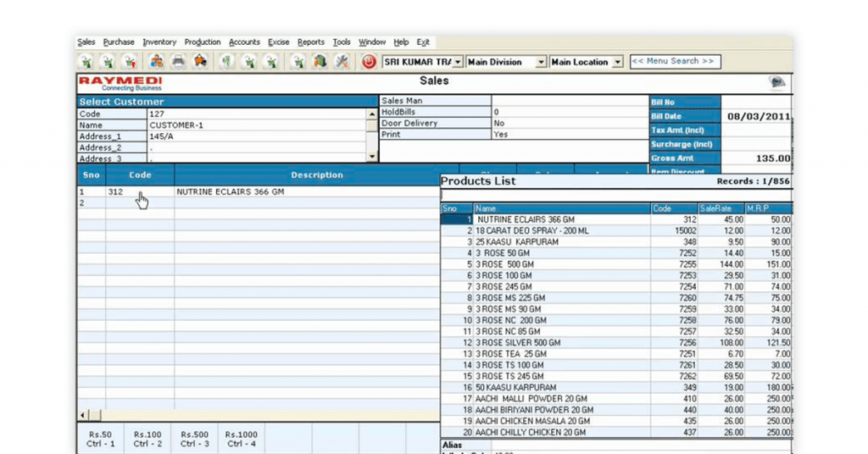Click code 312 in the sales grid
This screenshot has width=868, height=454.
[x=115, y=192]
